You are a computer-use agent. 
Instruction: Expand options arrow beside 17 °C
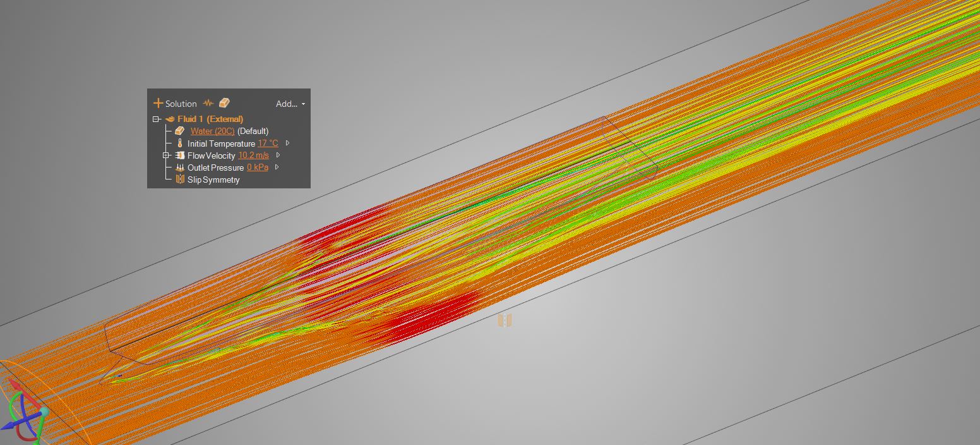tap(287, 143)
